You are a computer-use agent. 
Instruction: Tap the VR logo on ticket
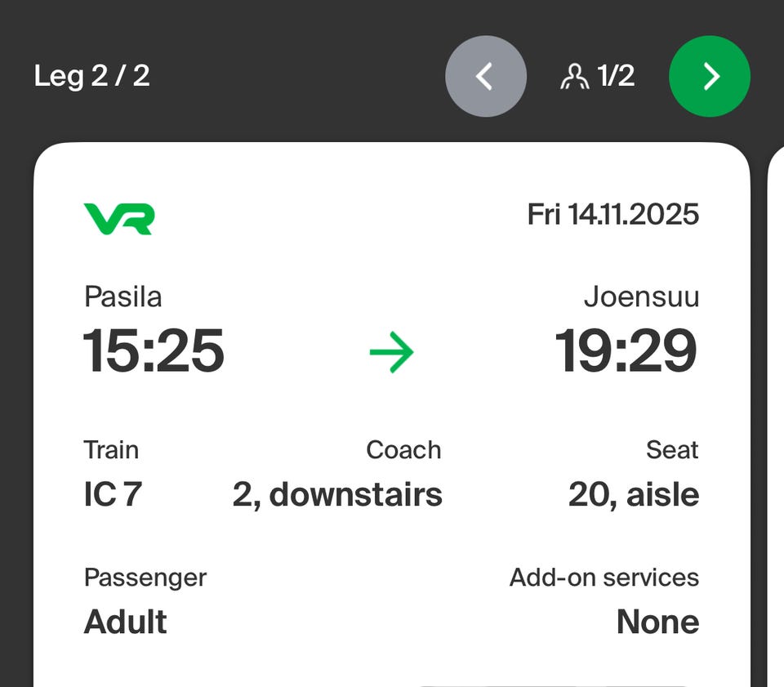(119, 219)
